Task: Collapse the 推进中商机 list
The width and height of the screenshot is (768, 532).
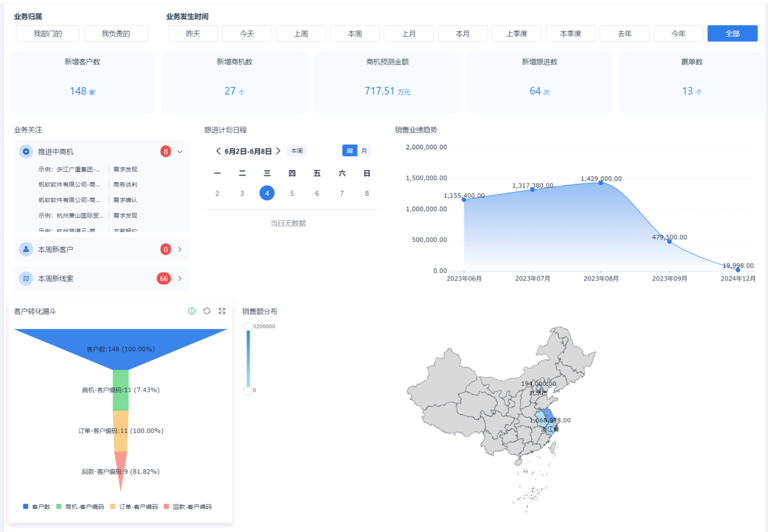Action: pyautogui.click(x=180, y=152)
